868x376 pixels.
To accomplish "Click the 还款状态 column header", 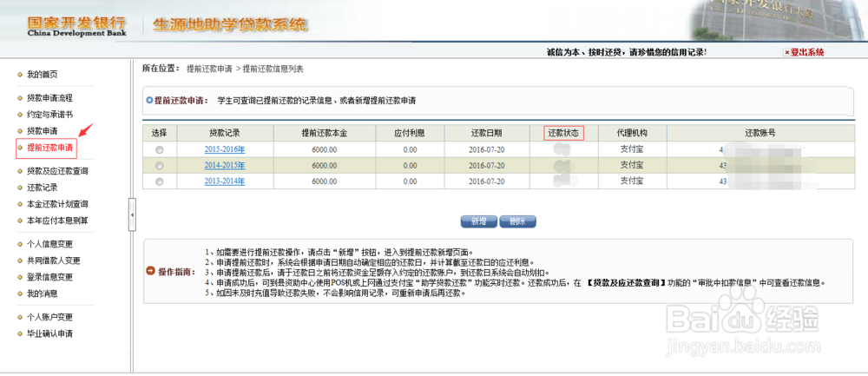I will point(563,133).
